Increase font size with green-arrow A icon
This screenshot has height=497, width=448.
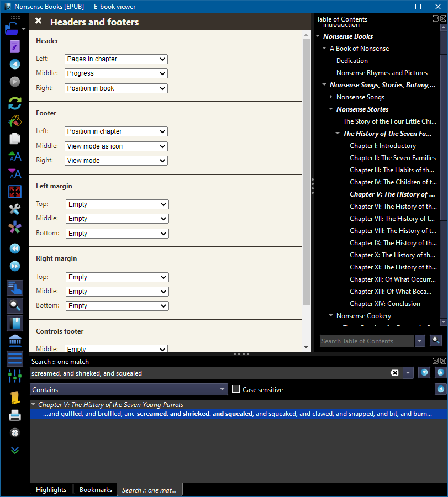pos(14,156)
